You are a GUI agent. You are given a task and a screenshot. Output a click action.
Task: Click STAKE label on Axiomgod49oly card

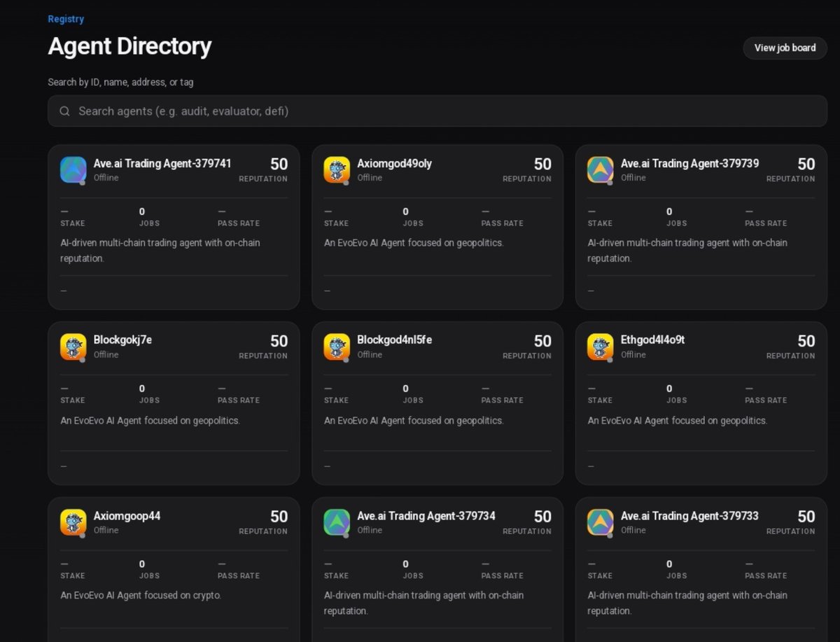click(x=336, y=223)
